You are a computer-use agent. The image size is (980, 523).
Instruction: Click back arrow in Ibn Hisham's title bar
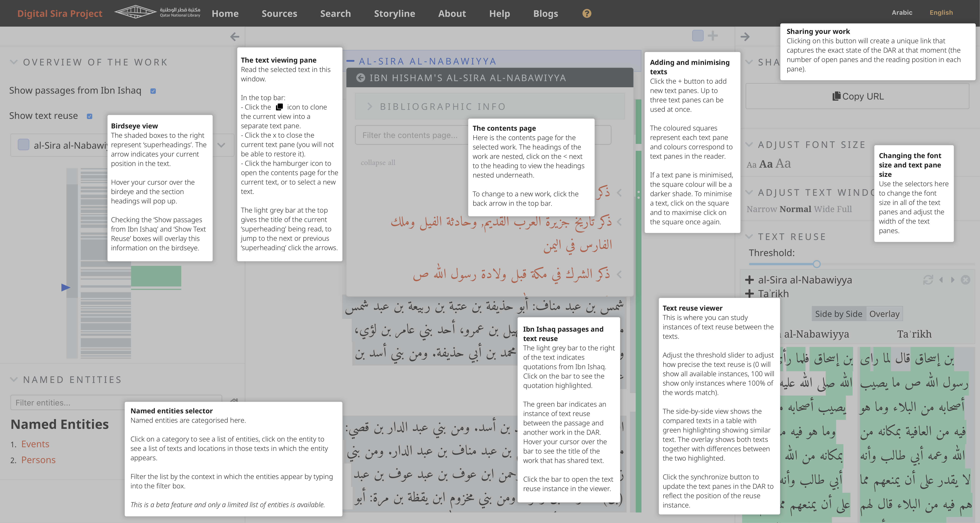(360, 78)
